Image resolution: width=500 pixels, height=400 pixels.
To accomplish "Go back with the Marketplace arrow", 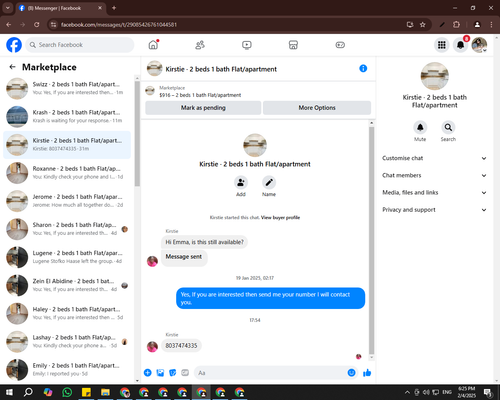I will (12, 67).
